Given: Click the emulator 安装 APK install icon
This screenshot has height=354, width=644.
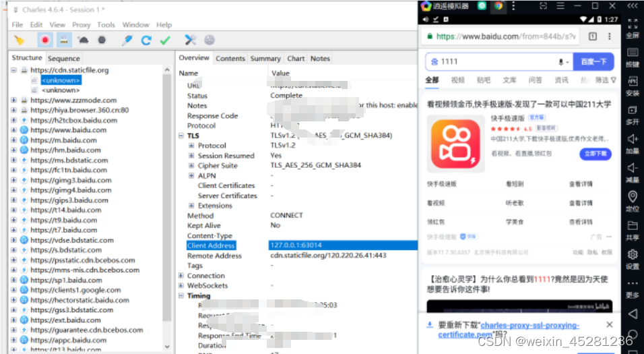Looking at the screenshot, I should 633,81.
